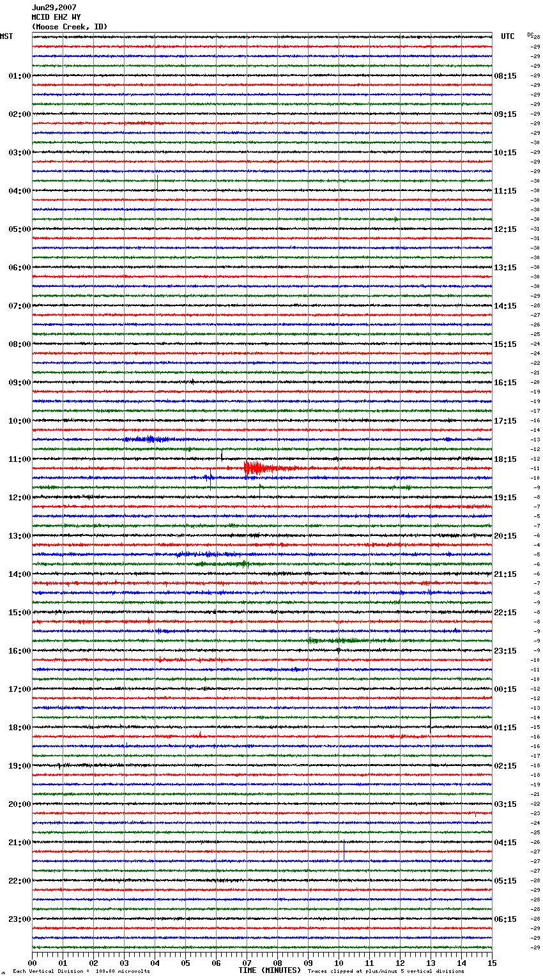Click the "UTC" time zone label
This screenshot has width=543, height=980.
coord(508,36)
